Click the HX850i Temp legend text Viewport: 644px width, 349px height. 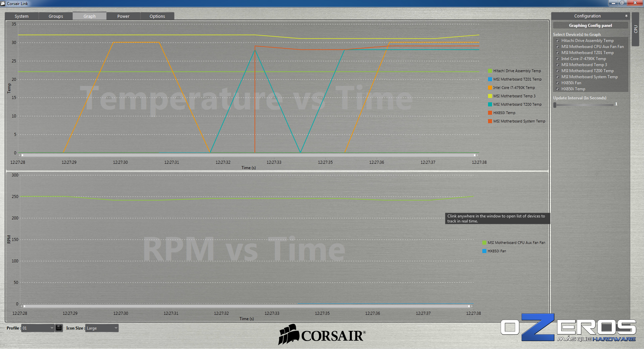click(504, 113)
